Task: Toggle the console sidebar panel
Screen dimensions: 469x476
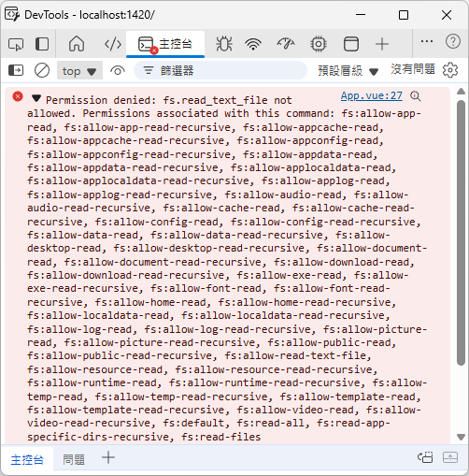Action: (x=16, y=70)
